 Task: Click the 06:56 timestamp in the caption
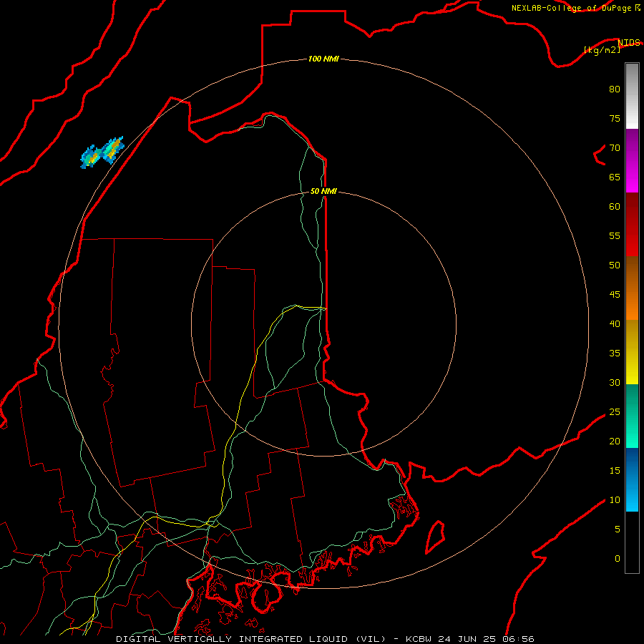click(518, 639)
